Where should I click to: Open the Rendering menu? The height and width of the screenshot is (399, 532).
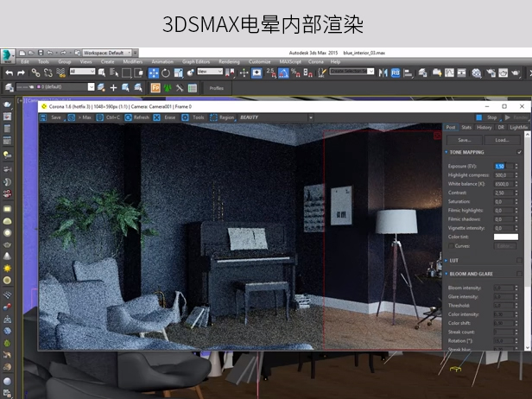pos(229,62)
